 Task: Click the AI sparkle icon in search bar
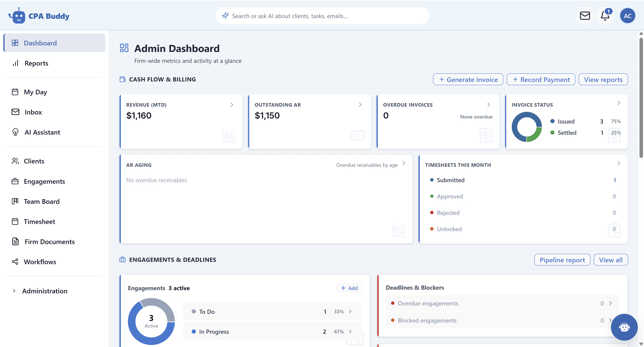coord(225,16)
